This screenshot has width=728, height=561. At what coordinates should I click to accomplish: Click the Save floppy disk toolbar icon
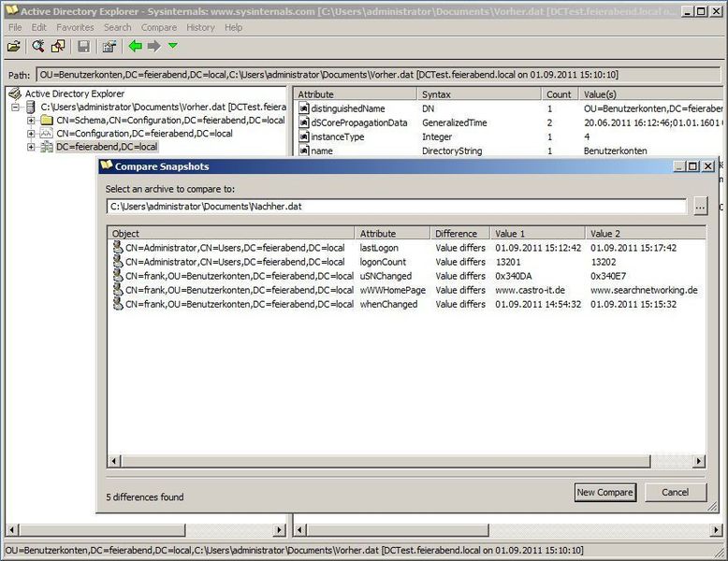tap(83, 46)
